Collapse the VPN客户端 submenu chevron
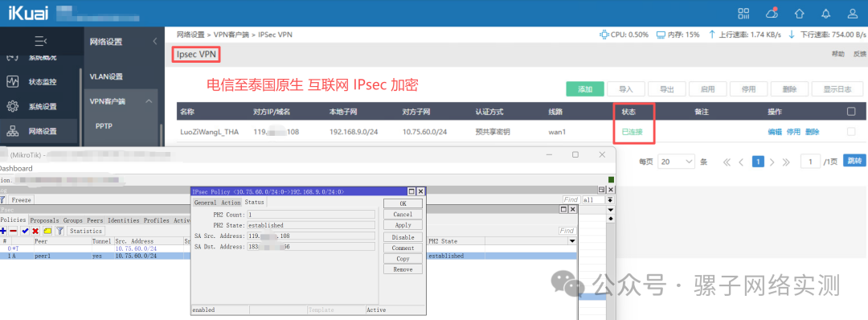This screenshot has width=868, height=320. (149, 101)
